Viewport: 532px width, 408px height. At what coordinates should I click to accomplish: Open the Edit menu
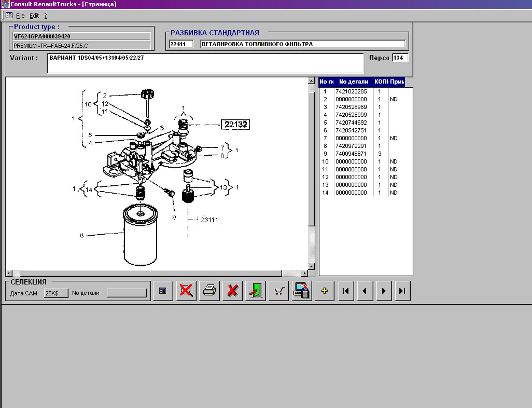[x=34, y=16]
